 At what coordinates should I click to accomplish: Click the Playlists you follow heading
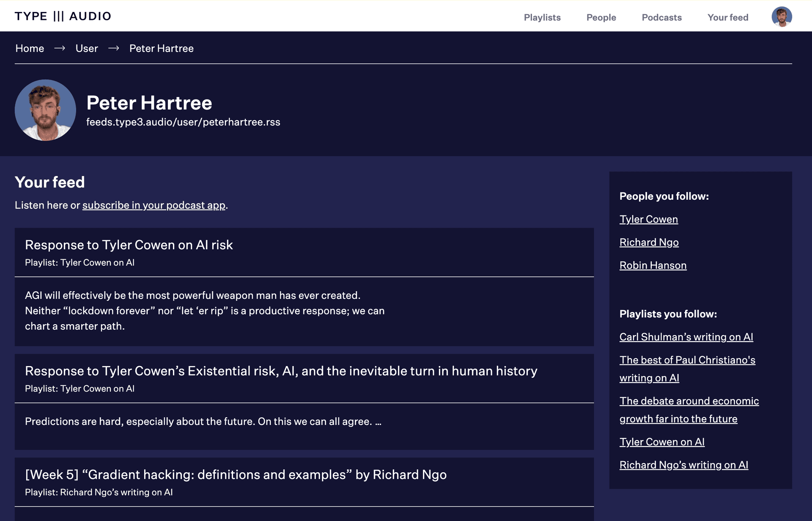click(x=668, y=314)
